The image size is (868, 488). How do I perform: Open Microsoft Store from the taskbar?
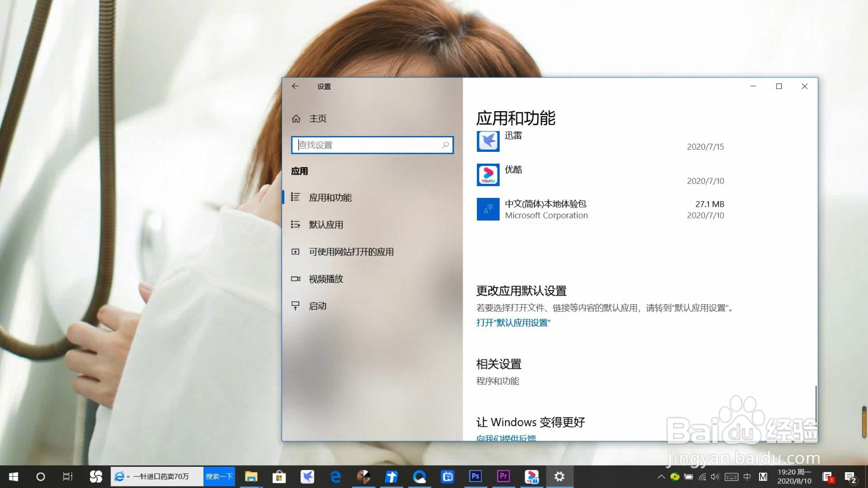click(x=279, y=476)
